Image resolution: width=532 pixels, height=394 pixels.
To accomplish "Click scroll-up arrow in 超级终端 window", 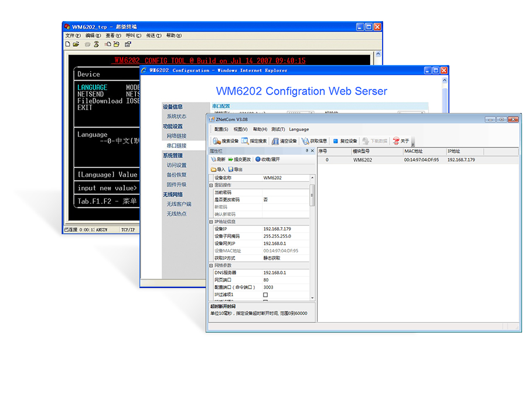I will pos(378,54).
